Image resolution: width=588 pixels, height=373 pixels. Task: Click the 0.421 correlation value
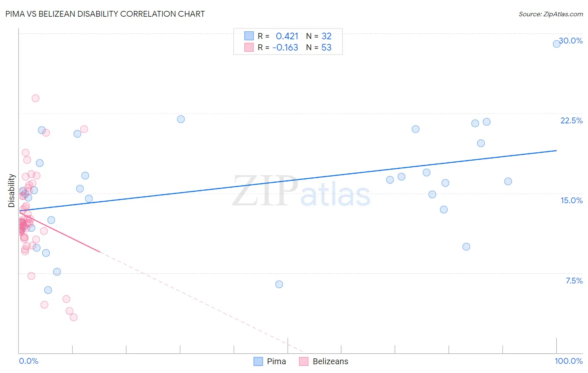[287, 36]
